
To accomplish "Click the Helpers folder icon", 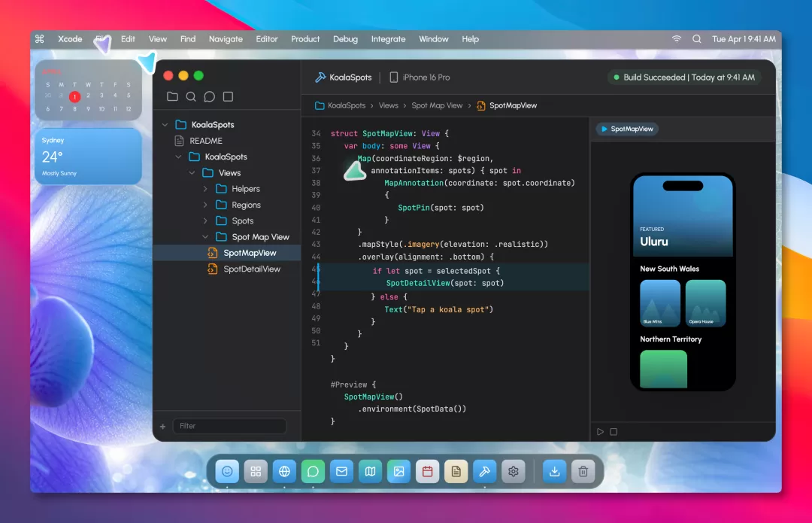I will [221, 189].
